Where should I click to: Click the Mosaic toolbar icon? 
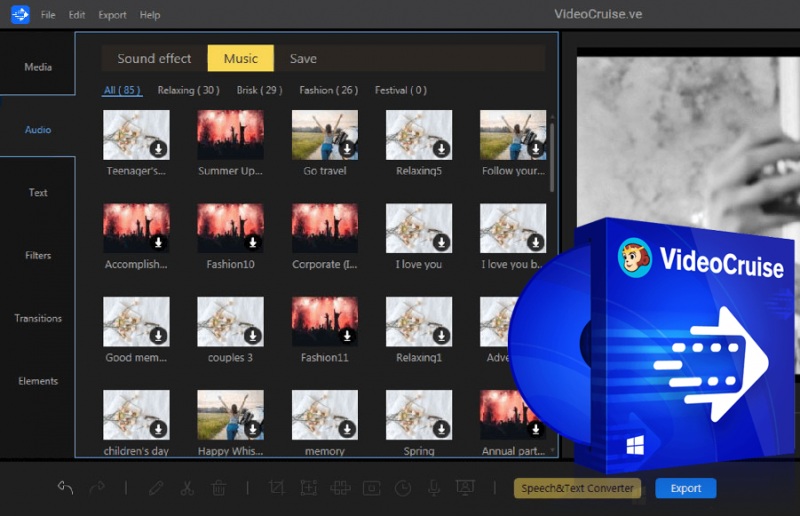click(x=340, y=488)
